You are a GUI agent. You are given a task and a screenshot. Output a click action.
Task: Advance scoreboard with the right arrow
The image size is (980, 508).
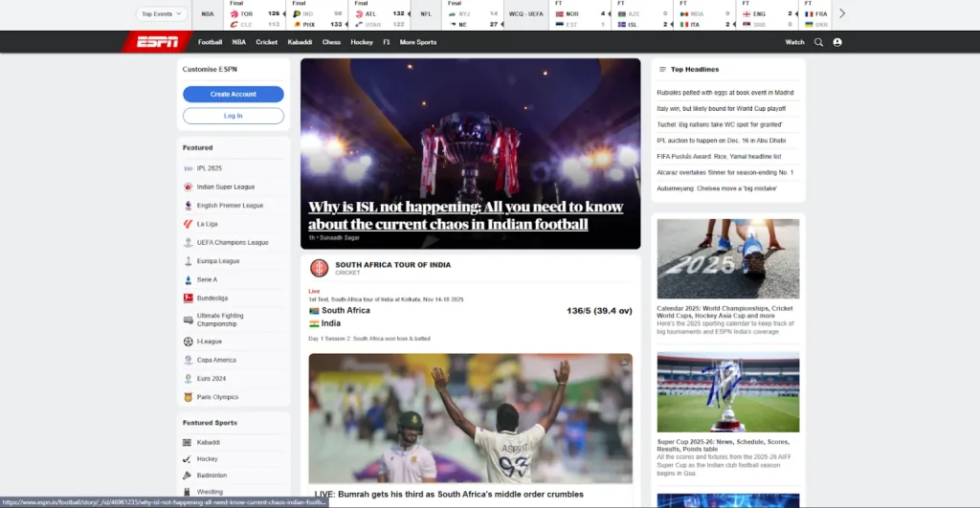842,13
